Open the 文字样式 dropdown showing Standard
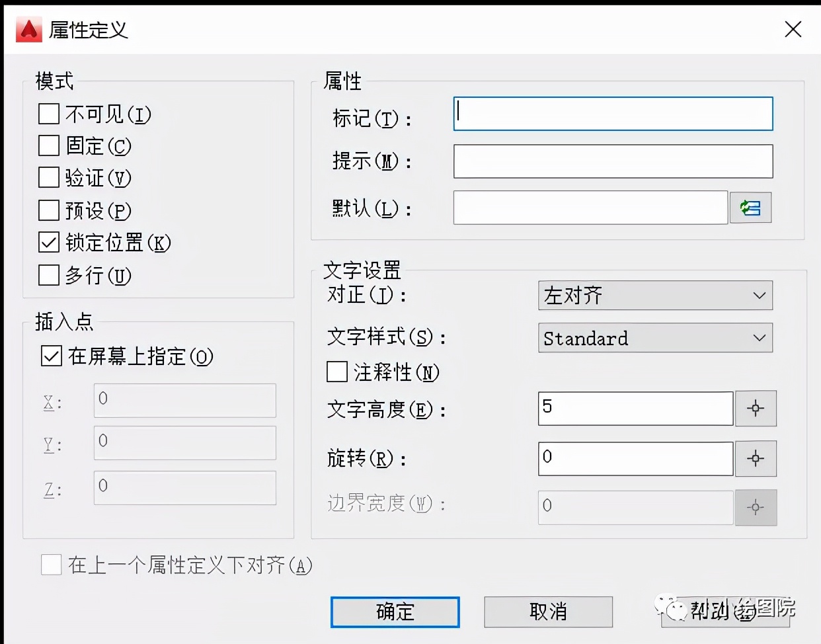The image size is (821, 644). (655, 338)
